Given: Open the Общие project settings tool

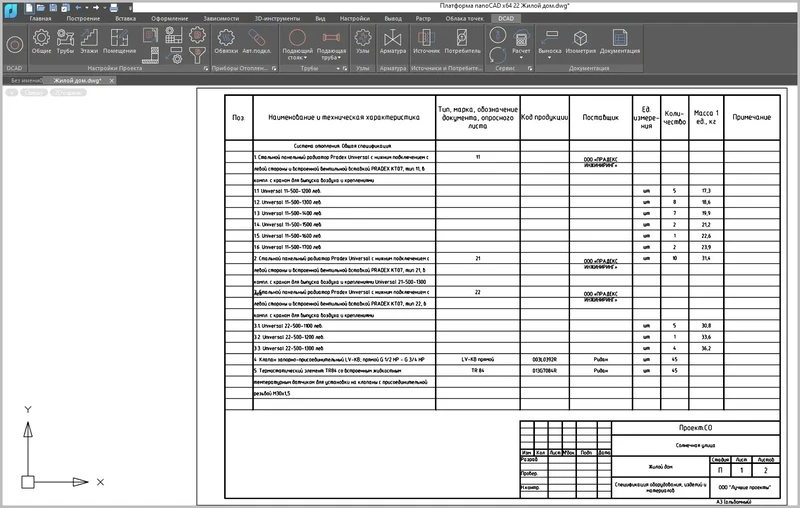Looking at the screenshot, I should (41, 40).
